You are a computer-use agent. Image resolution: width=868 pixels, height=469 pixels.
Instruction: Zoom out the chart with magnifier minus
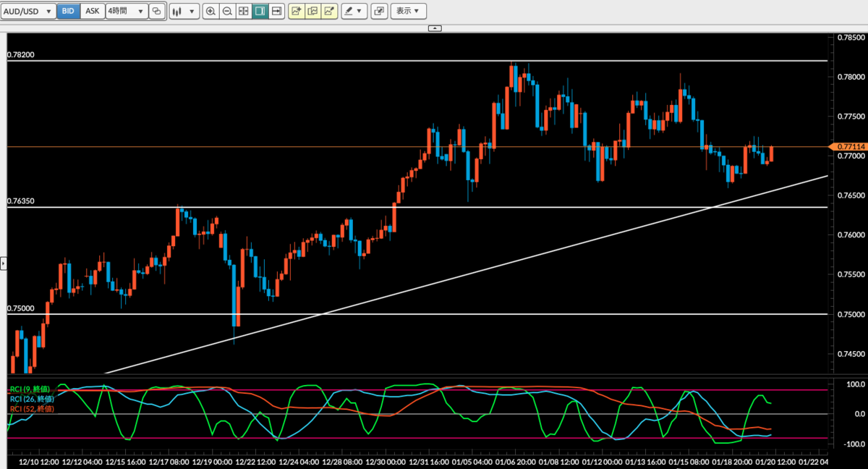227,11
